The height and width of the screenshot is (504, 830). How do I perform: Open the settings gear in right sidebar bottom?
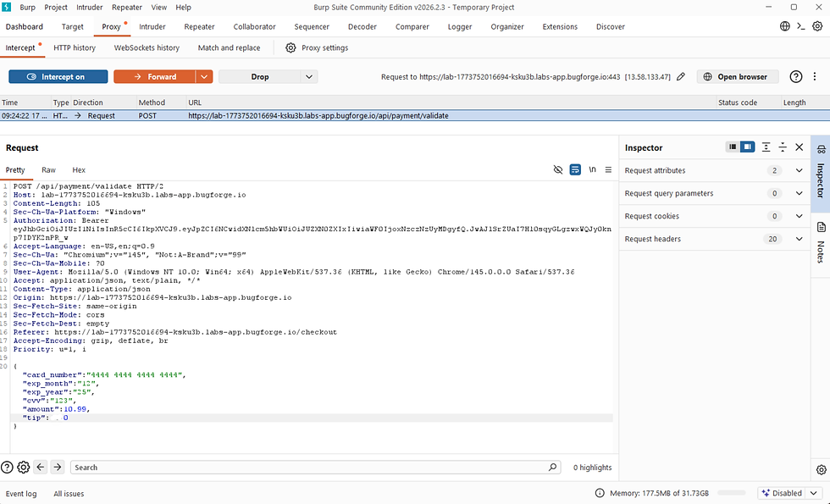[x=821, y=469]
